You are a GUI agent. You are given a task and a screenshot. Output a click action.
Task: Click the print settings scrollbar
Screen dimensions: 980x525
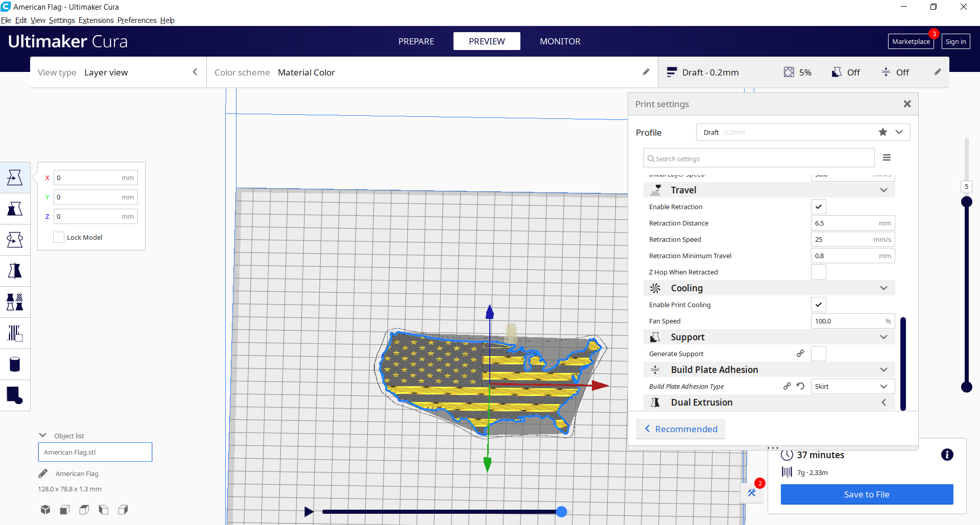coord(903,364)
